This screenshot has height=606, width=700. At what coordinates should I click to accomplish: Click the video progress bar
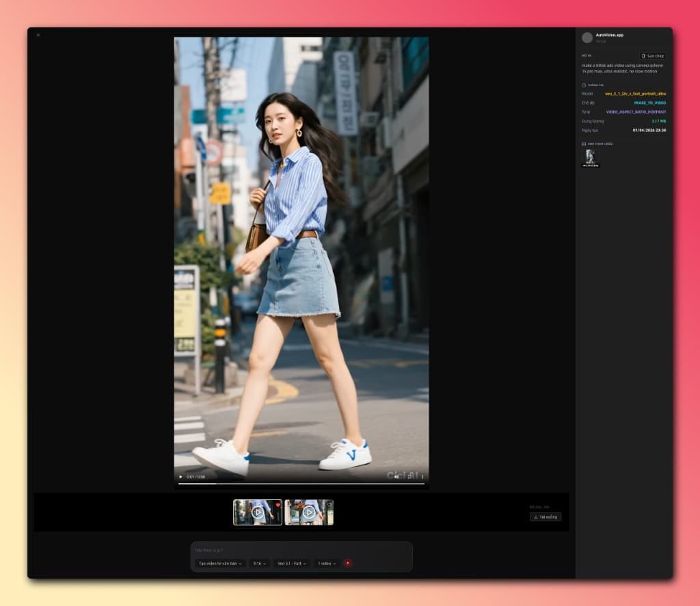(x=301, y=484)
